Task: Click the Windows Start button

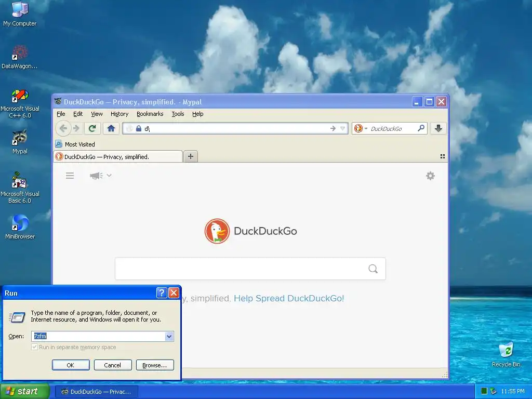Action: click(x=24, y=391)
